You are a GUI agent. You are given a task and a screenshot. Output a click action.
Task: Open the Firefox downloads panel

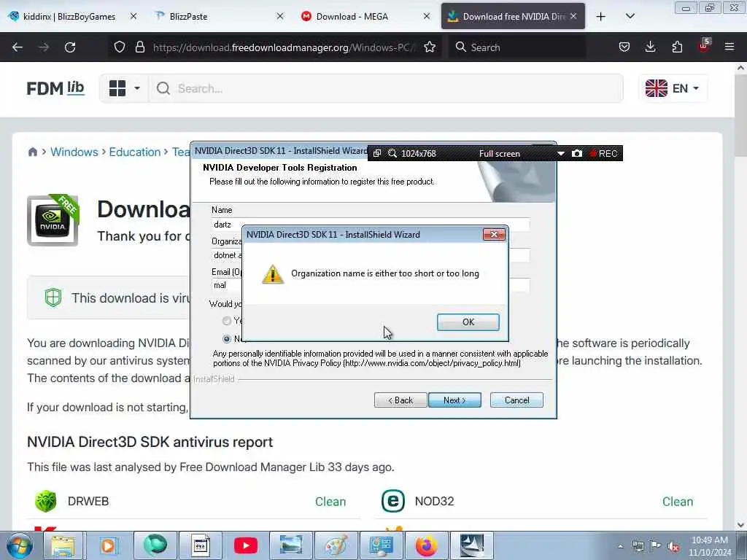coord(650,47)
